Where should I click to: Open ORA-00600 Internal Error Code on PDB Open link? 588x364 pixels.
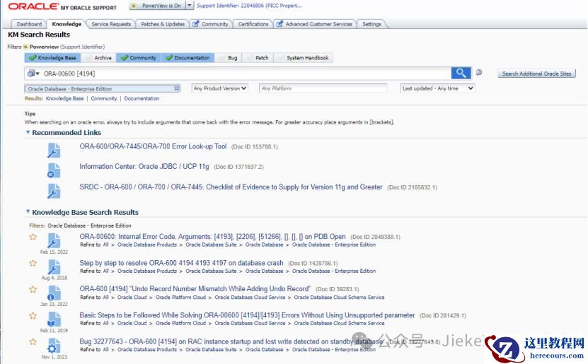[x=212, y=237]
